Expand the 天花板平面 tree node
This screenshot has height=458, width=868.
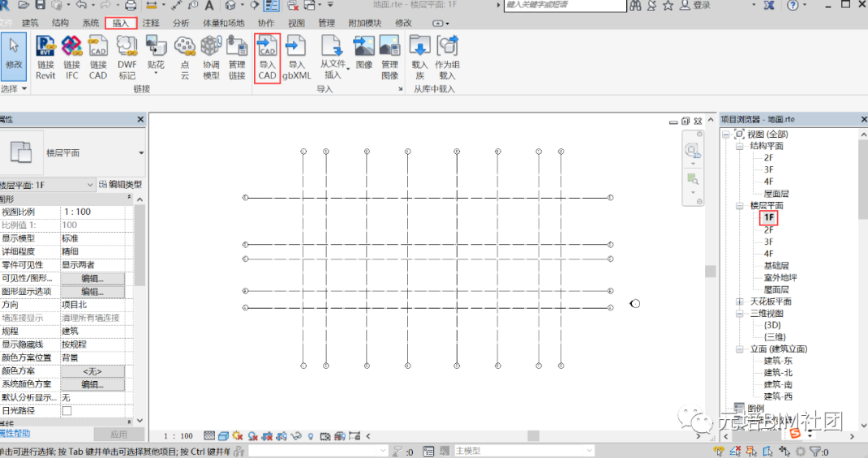click(x=739, y=302)
